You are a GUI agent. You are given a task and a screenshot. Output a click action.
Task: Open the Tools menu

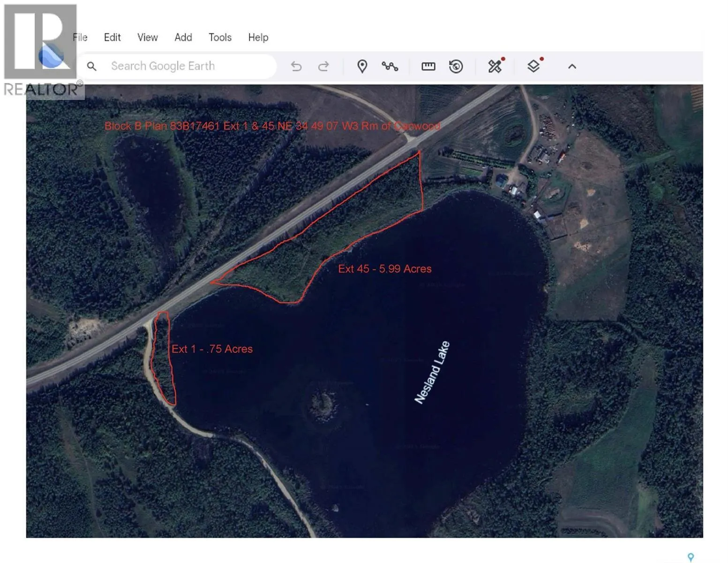pyautogui.click(x=220, y=38)
